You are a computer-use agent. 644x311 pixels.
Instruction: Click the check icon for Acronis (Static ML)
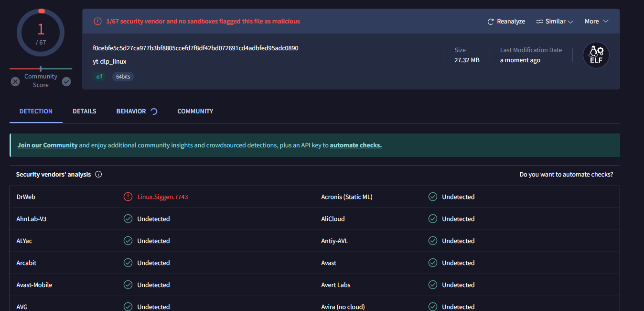[x=432, y=197]
